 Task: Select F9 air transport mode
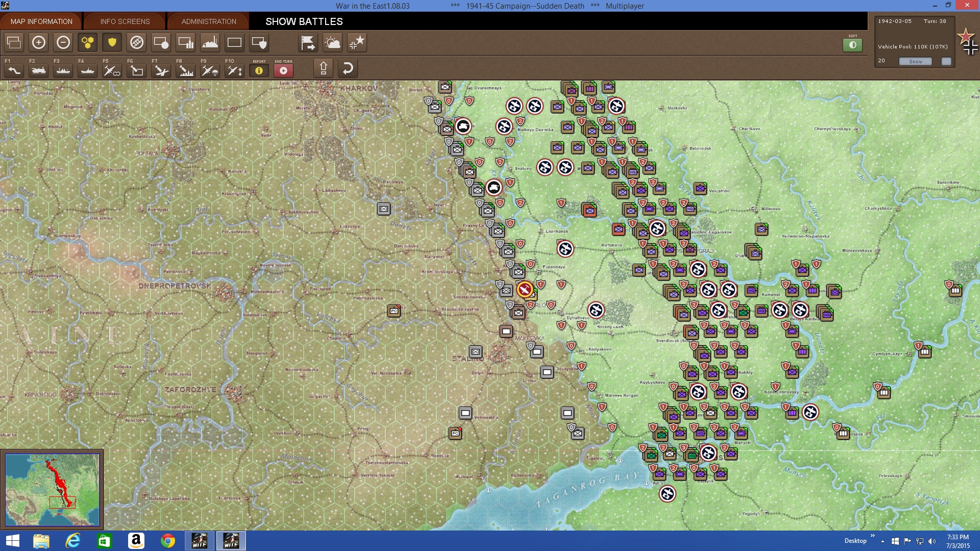pyautogui.click(x=210, y=70)
